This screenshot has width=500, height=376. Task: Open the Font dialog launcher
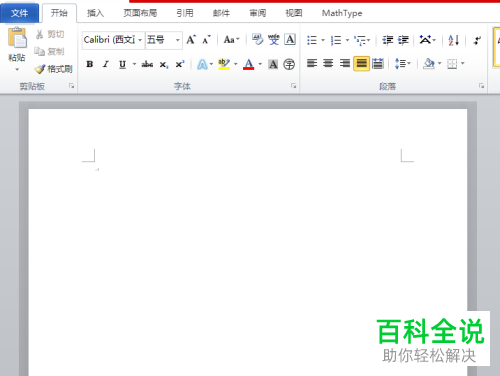pyautogui.click(x=293, y=86)
